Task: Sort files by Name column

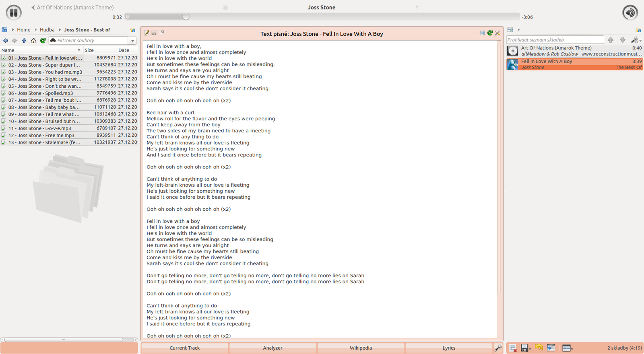Action: coord(41,50)
